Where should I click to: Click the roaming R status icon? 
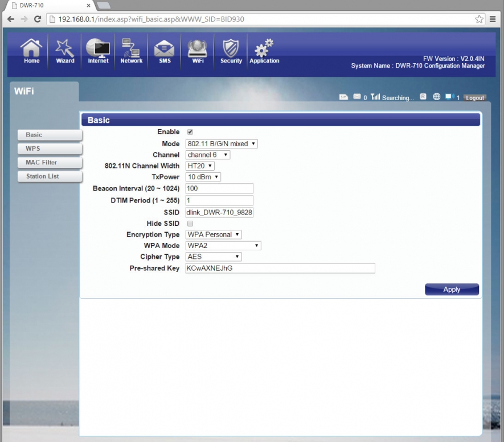[423, 96]
